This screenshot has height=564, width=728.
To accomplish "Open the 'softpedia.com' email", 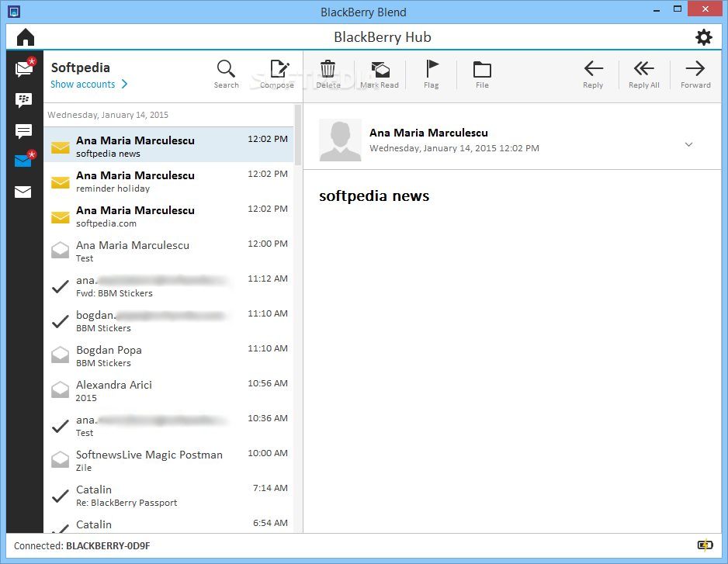I will click(x=169, y=215).
